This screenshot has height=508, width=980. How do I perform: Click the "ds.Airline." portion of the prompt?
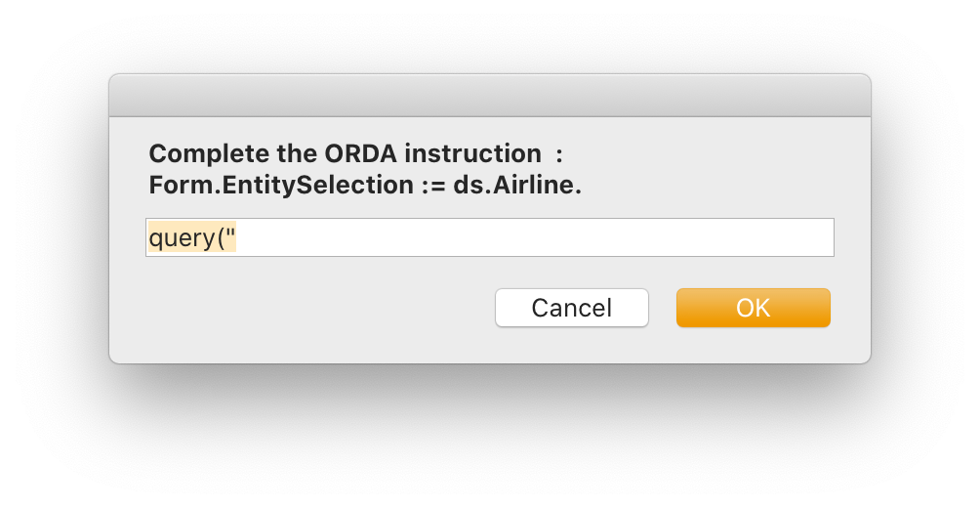pyautogui.click(x=517, y=185)
